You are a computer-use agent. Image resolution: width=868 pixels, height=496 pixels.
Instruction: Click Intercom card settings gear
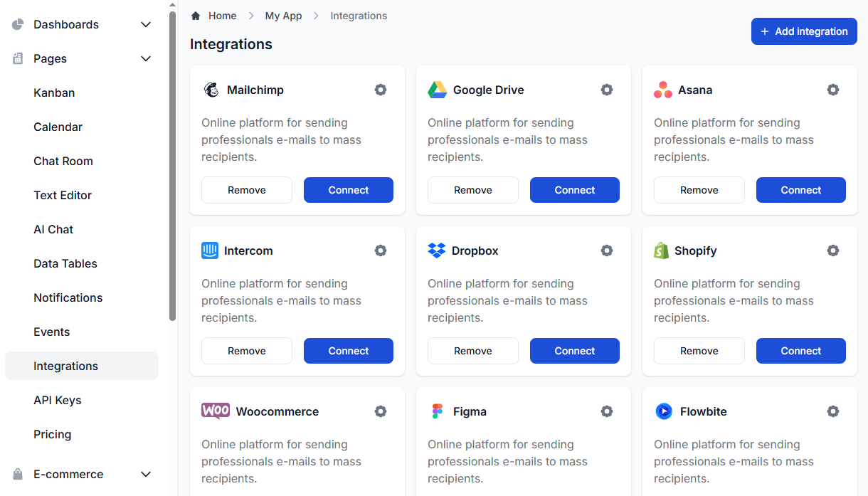point(381,250)
